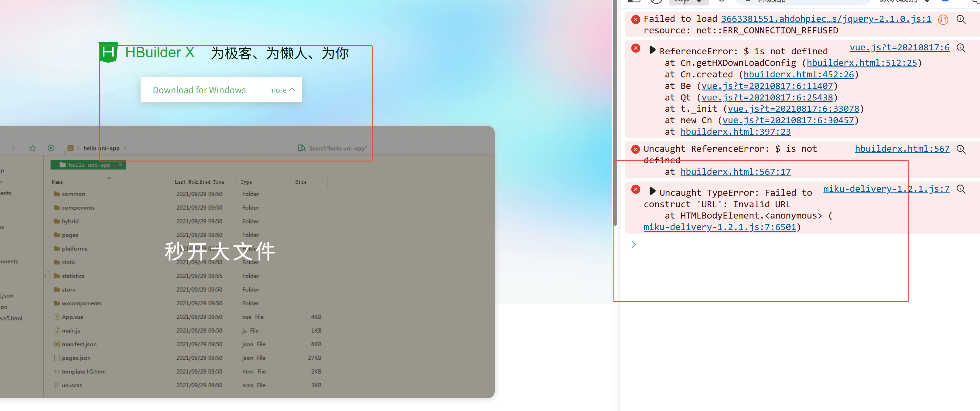
Task: Select the 'pages' folder row
Action: (188, 235)
